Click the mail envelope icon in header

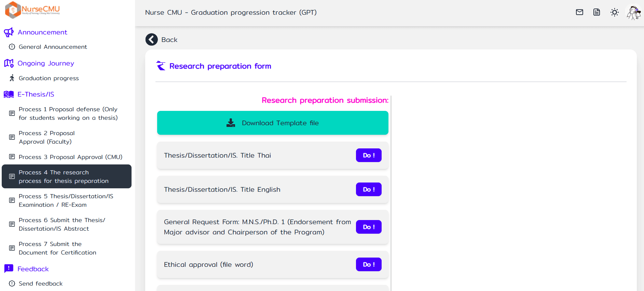pos(579,12)
